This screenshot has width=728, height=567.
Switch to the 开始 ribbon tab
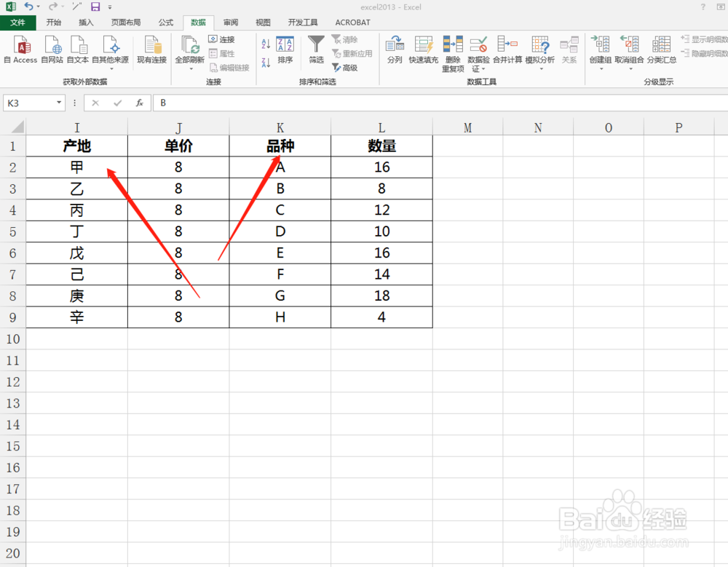[53, 22]
